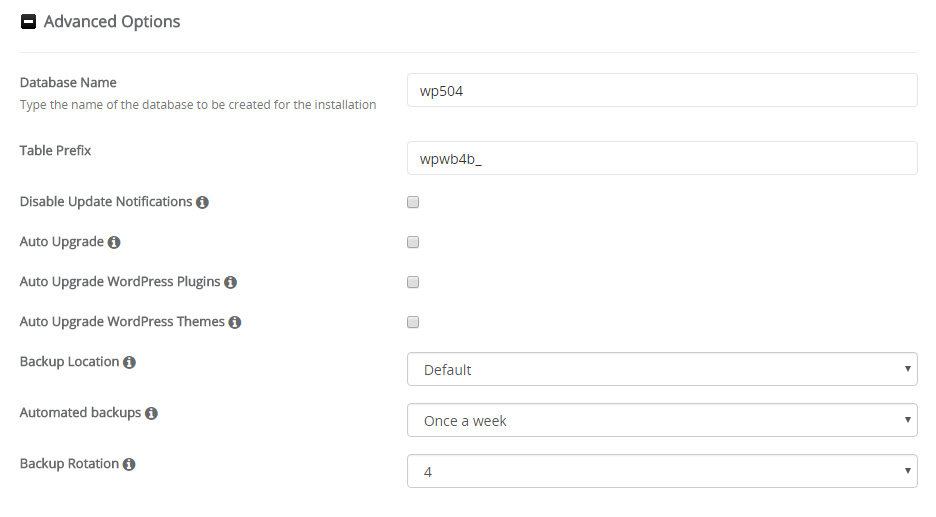Show info for Auto Upgrade WordPress Themes
The width and height of the screenshot is (936, 517).
[234, 323]
